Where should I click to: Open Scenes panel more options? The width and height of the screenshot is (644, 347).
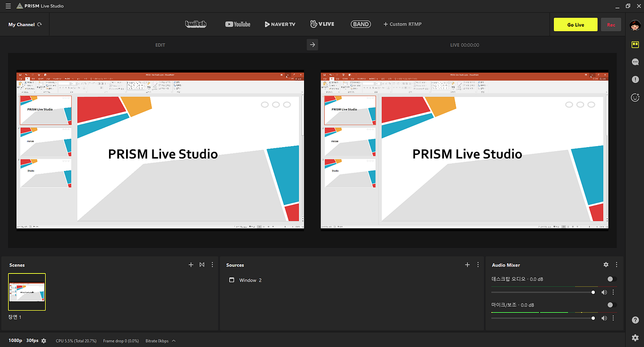[212, 265]
